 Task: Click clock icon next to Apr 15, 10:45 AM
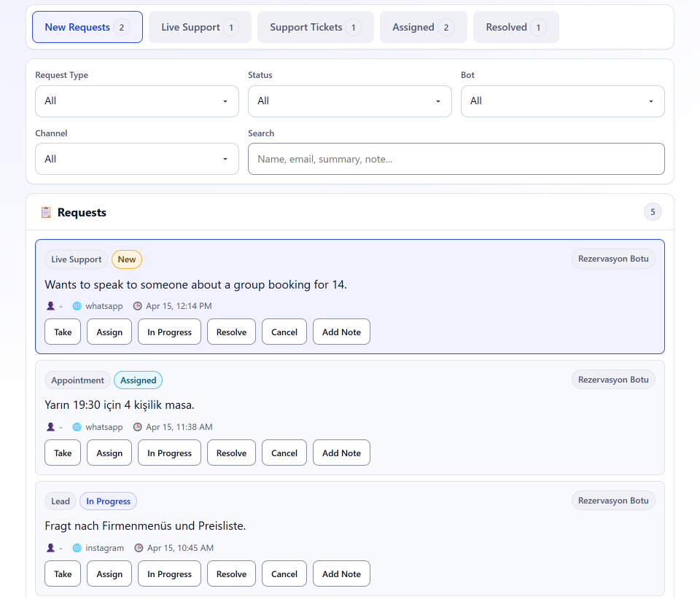(139, 548)
